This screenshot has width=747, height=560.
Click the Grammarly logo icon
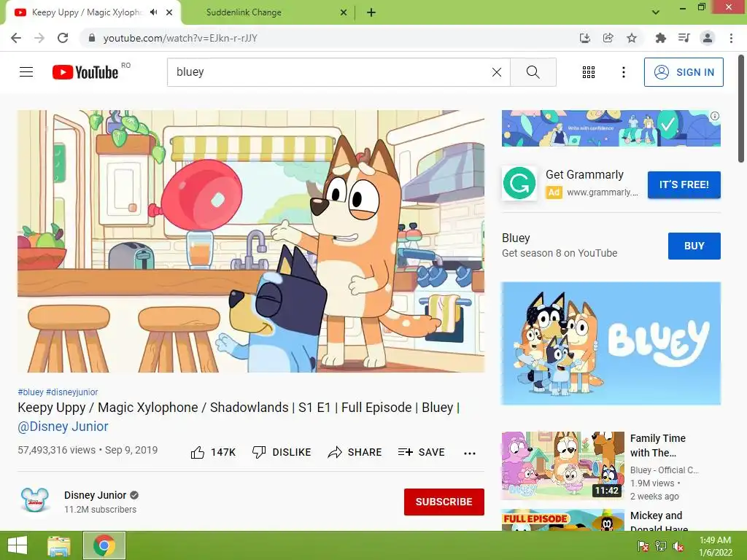[x=519, y=183]
